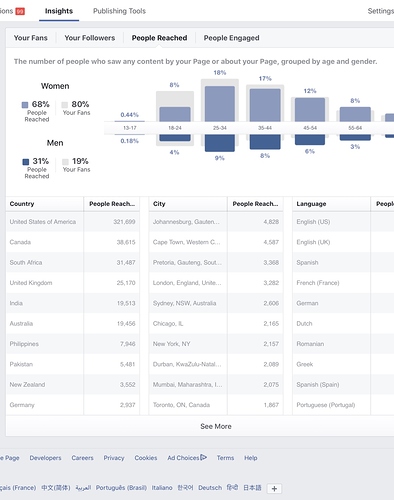
Task: Switch language to Italiano
Action: tap(162, 488)
